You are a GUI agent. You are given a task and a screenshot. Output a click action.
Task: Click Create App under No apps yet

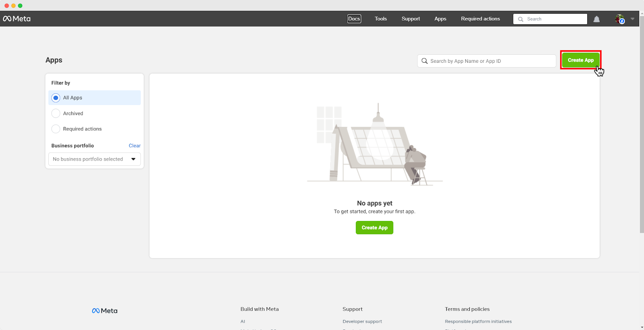pos(374,228)
